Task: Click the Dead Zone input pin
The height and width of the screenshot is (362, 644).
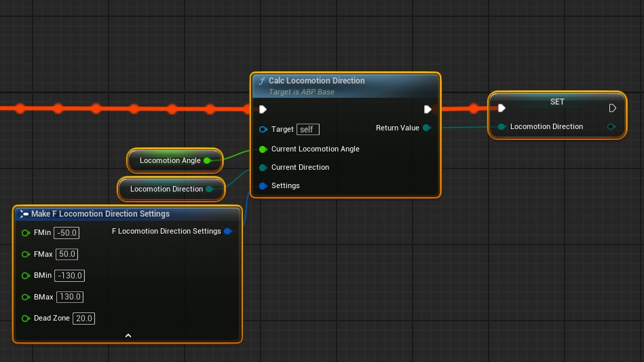Action: 26,319
